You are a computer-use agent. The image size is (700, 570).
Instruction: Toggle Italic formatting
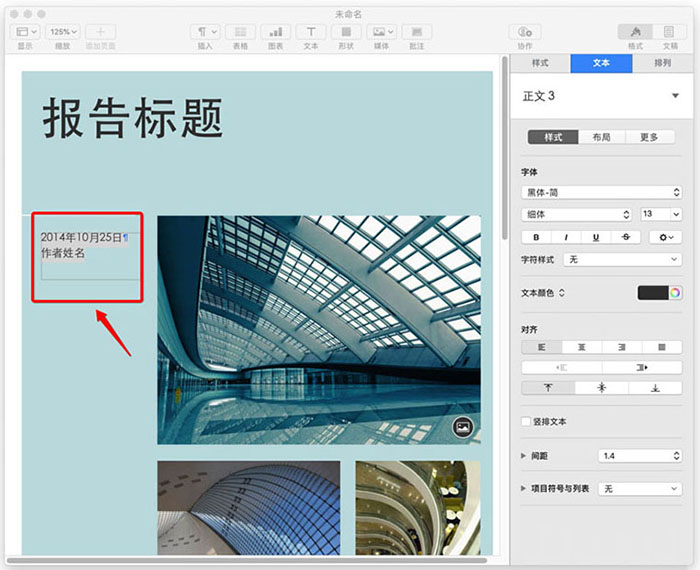pyautogui.click(x=566, y=237)
